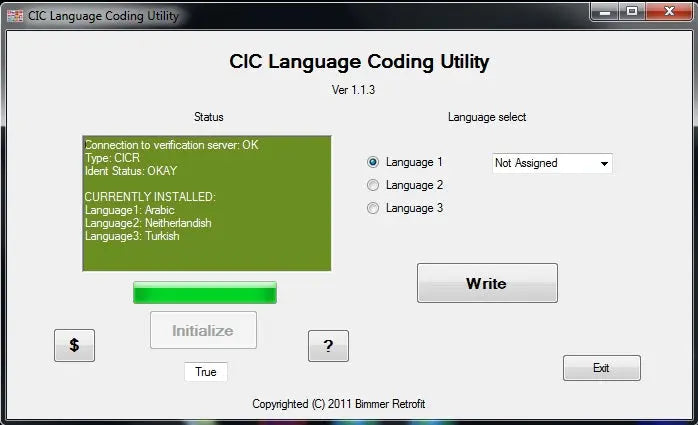Open help with the question mark button
The height and width of the screenshot is (425, 698).
click(x=328, y=345)
